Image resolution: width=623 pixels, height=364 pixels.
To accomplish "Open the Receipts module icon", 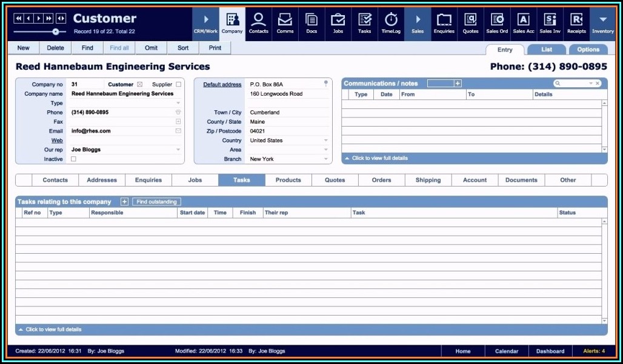I will 576,23.
